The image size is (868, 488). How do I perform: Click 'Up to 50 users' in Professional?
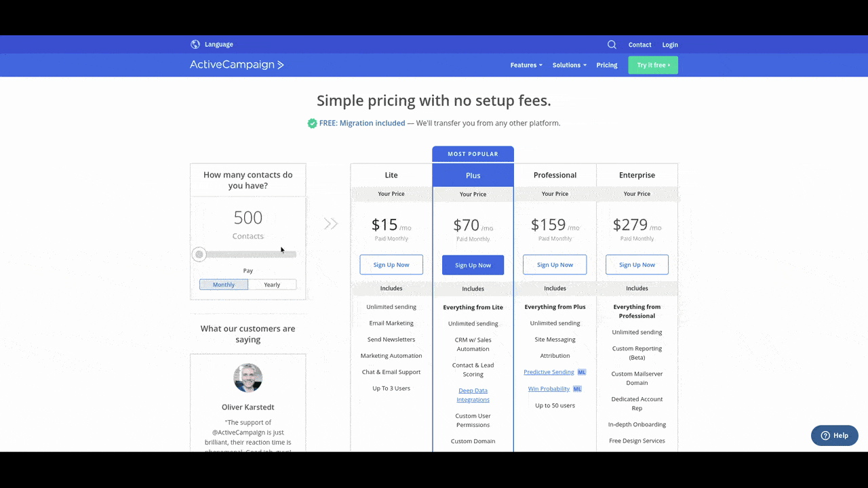click(555, 405)
